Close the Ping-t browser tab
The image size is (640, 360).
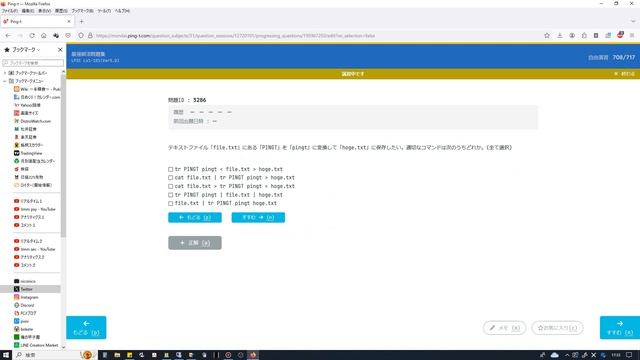pyautogui.click(x=69, y=21)
